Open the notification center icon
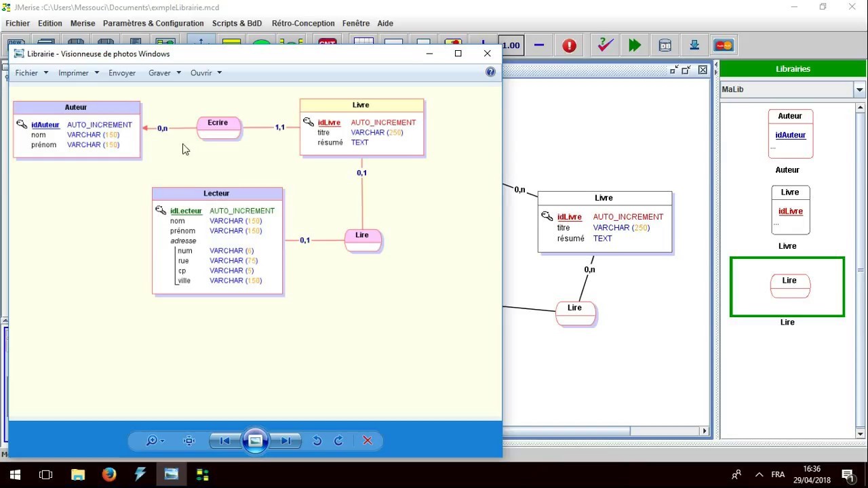This screenshot has height=488, width=868. [x=848, y=474]
